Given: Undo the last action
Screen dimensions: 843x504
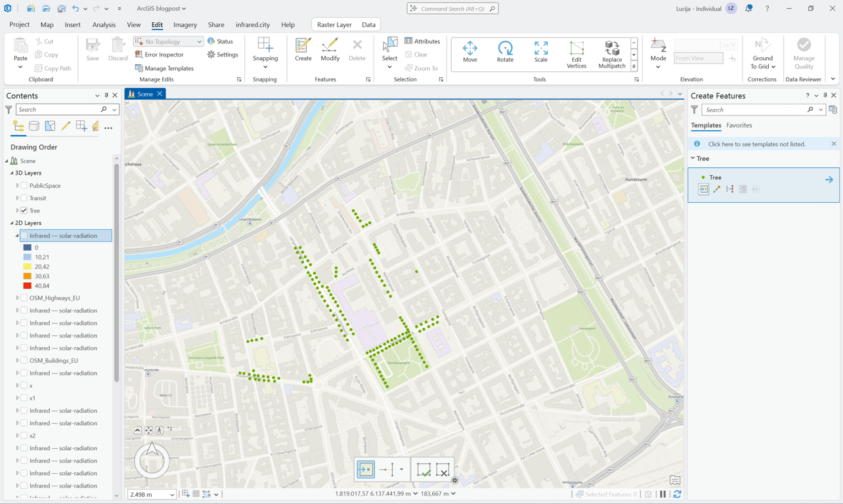Looking at the screenshot, I should 76,9.
